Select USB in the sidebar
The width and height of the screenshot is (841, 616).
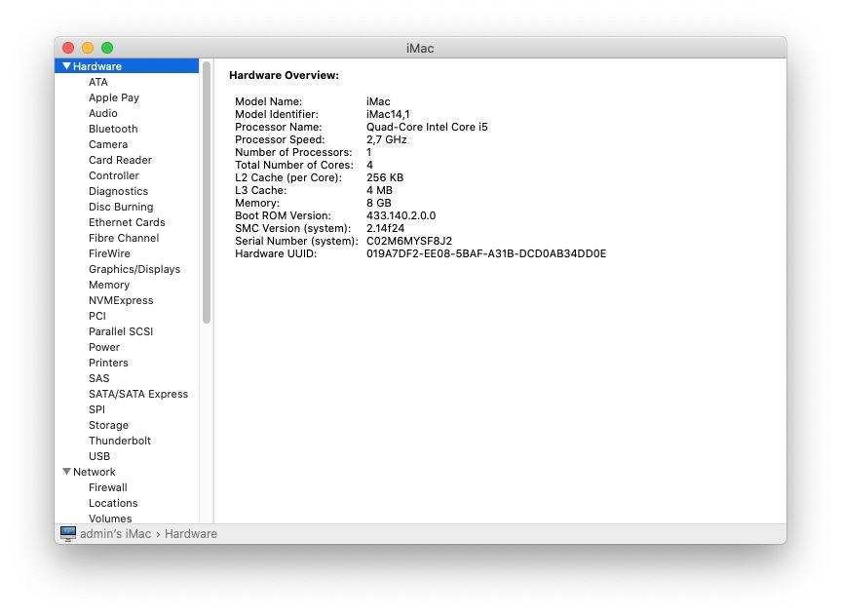[x=99, y=456]
